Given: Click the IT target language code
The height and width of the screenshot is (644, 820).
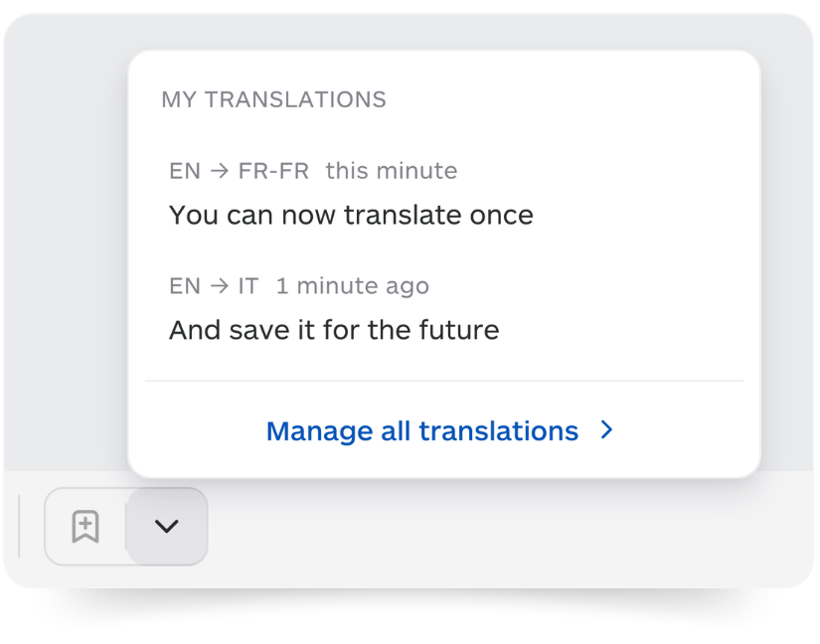Looking at the screenshot, I should [248, 286].
